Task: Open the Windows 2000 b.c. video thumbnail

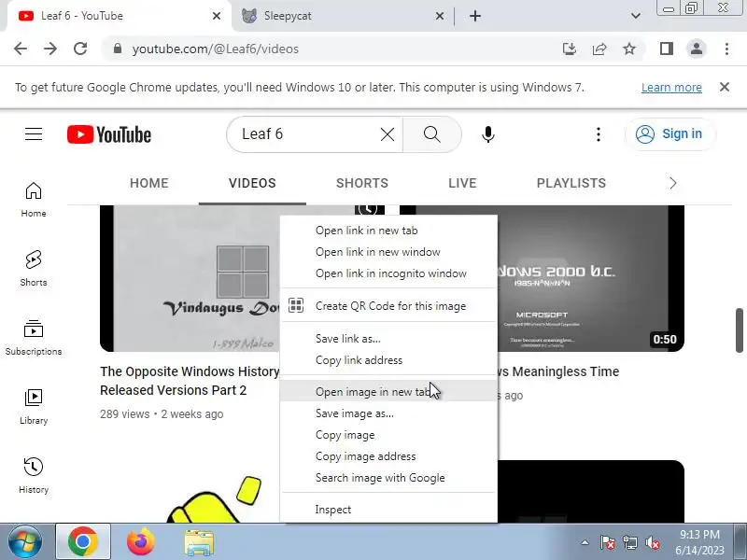Action: [591, 278]
